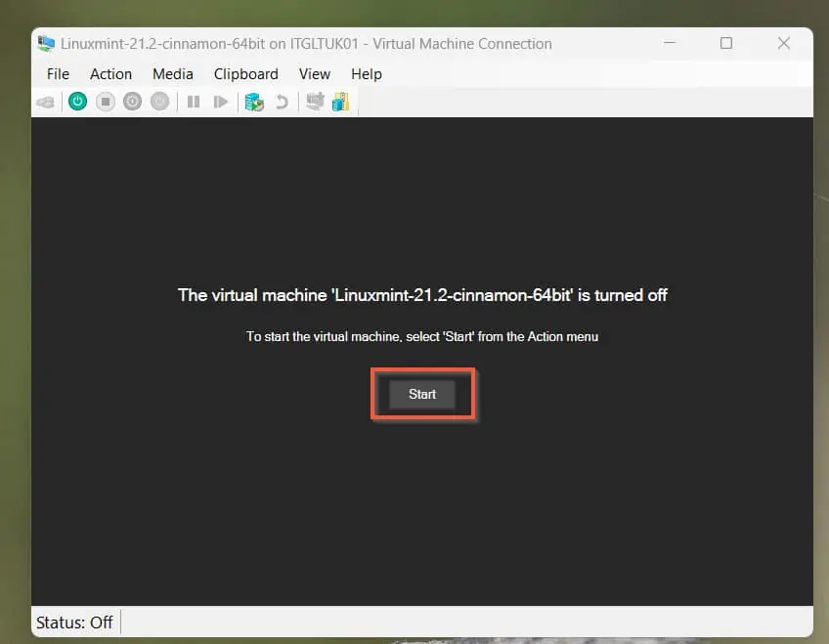Start the VM with green power icon
This screenshot has width=829, height=644.
(x=78, y=102)
